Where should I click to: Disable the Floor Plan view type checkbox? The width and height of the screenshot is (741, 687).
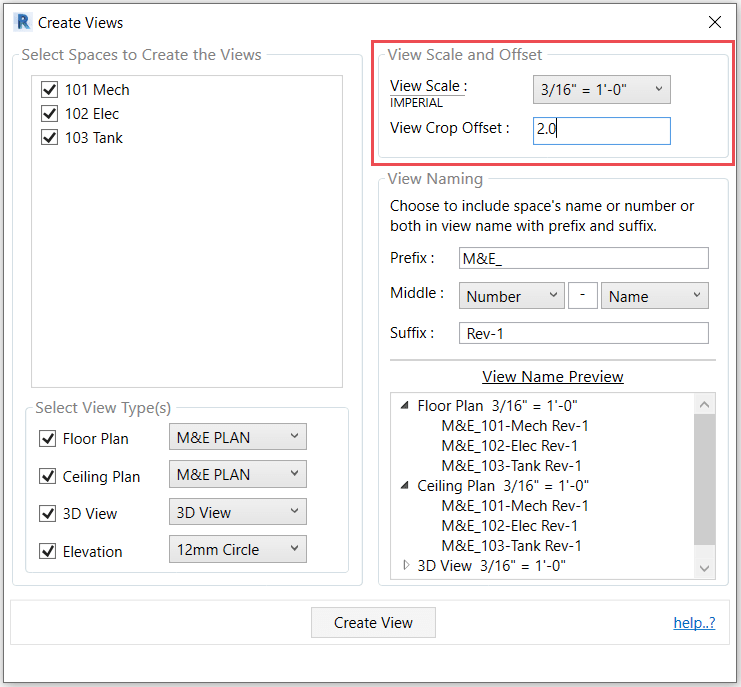pos(47,438)
